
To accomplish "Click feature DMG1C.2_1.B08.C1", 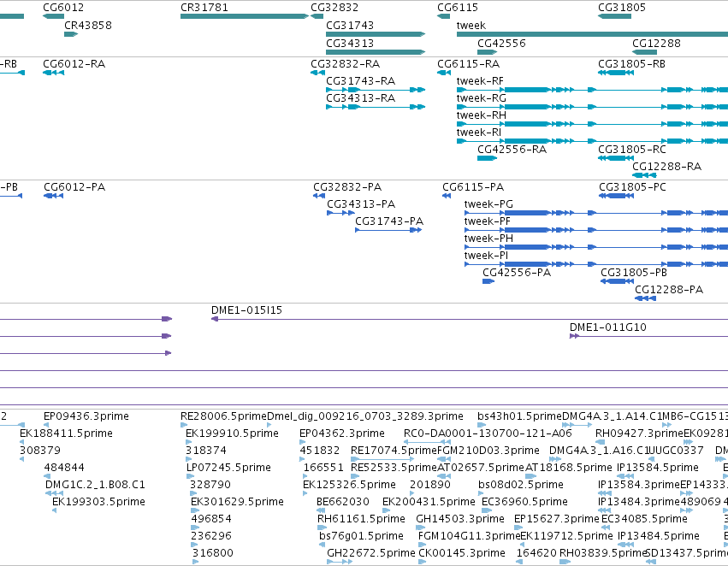I will tap(95, 486).
